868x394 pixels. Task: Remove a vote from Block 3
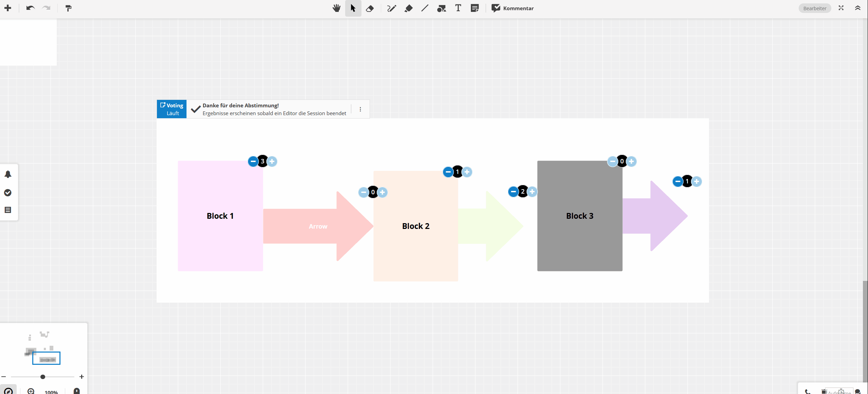coord(612,161)
